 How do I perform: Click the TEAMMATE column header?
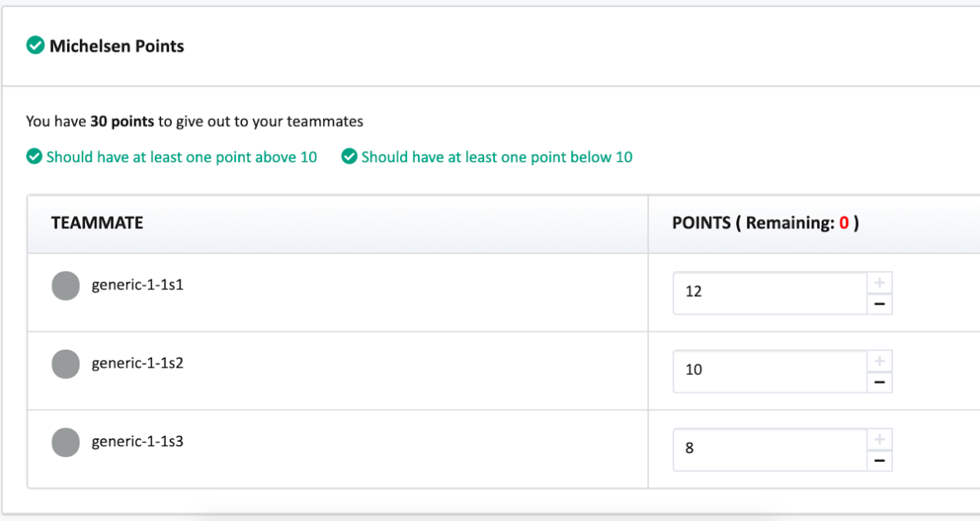pyautogui.click(x=97, y=224)
